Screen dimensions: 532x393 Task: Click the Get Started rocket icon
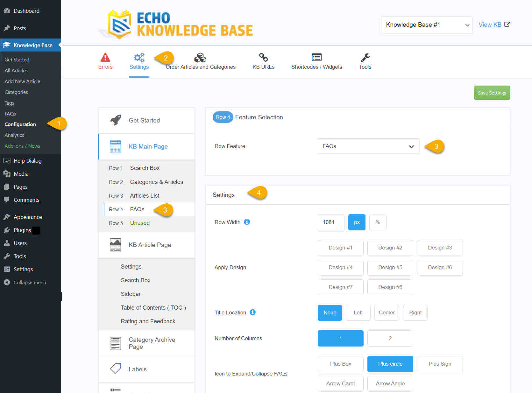pyautogui.click(x=116, y=120)
